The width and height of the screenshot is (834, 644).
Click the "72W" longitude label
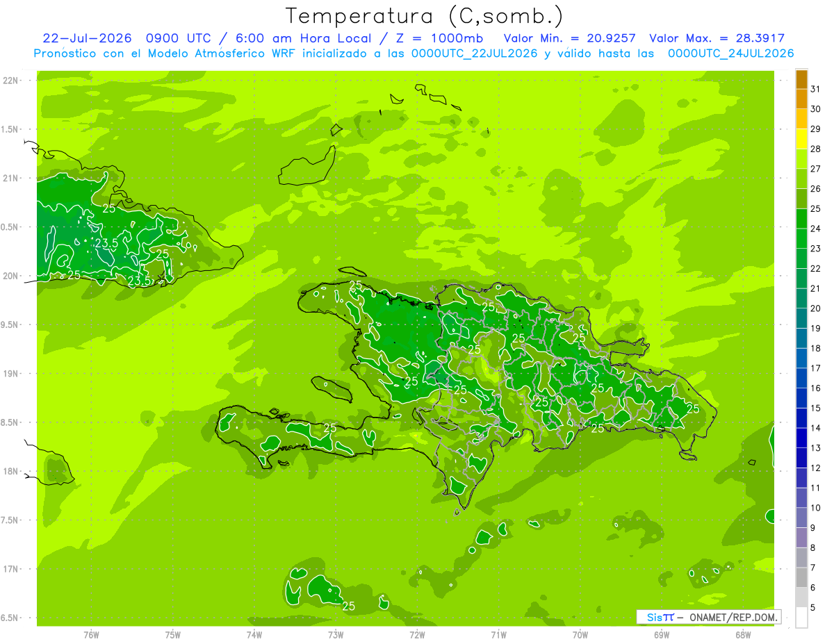pos(418,635)
